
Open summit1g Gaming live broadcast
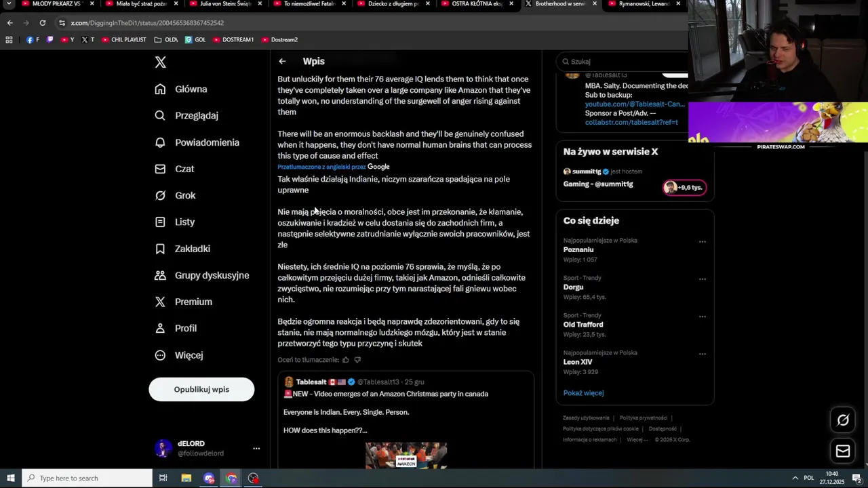pyautogui.click(x=598, y=184)
